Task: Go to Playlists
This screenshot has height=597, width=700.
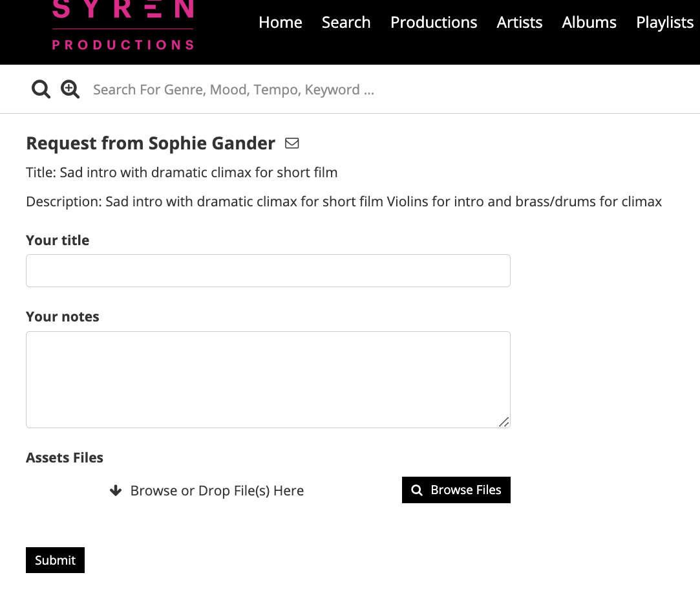Action: tap(664, 22)
